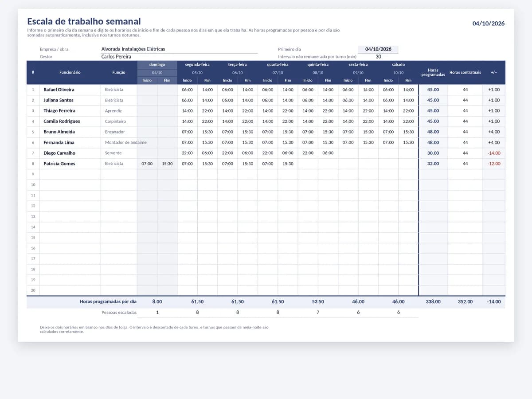Select the date 04/10/2026 beside the title
532x399 pixels.
[x=489, y=23]
